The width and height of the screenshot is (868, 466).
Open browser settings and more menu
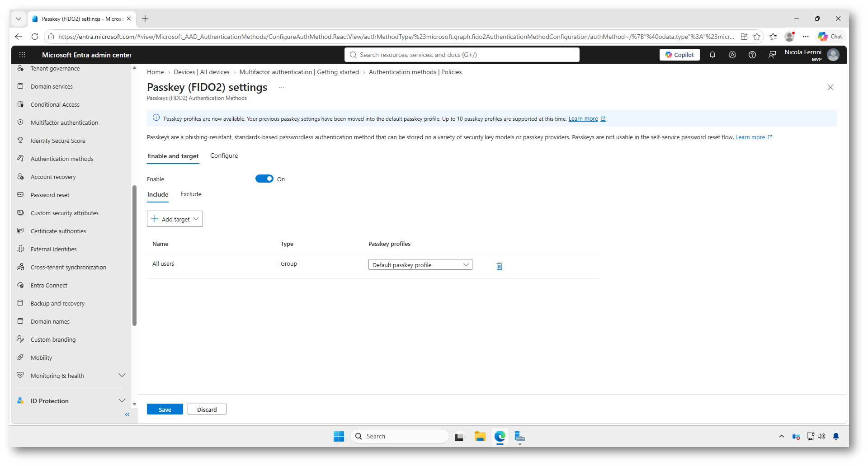point(806,37)
